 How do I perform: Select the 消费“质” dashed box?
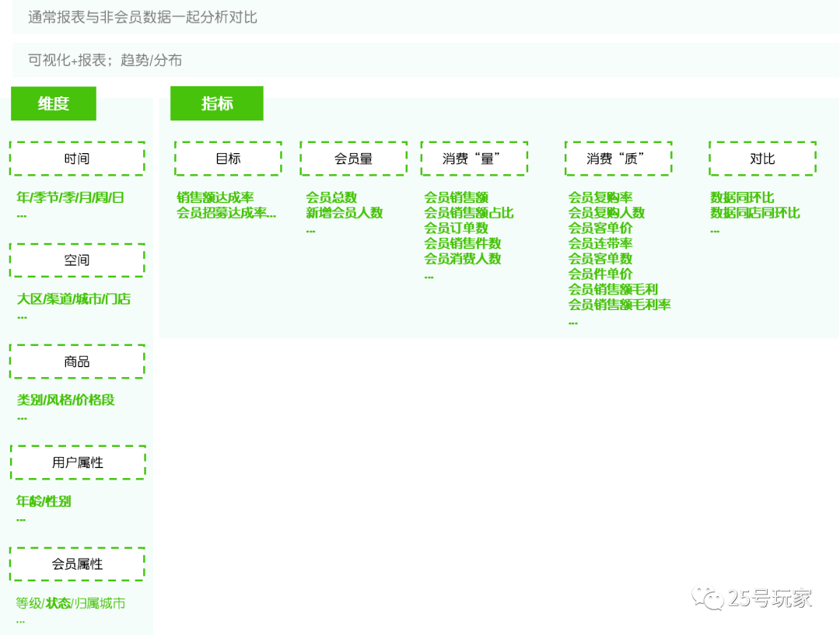click(x=618, y=159)
